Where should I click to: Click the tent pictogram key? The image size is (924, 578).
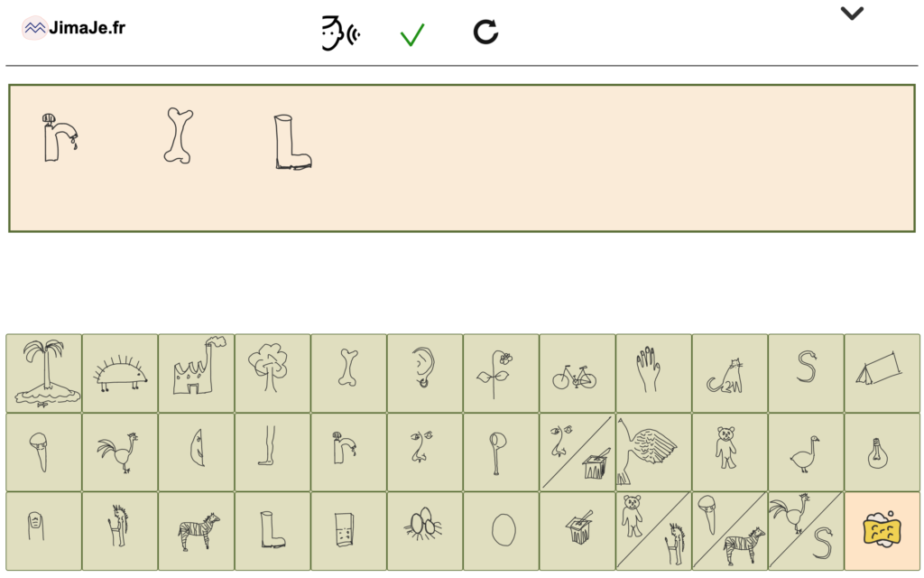coord(882,373)
